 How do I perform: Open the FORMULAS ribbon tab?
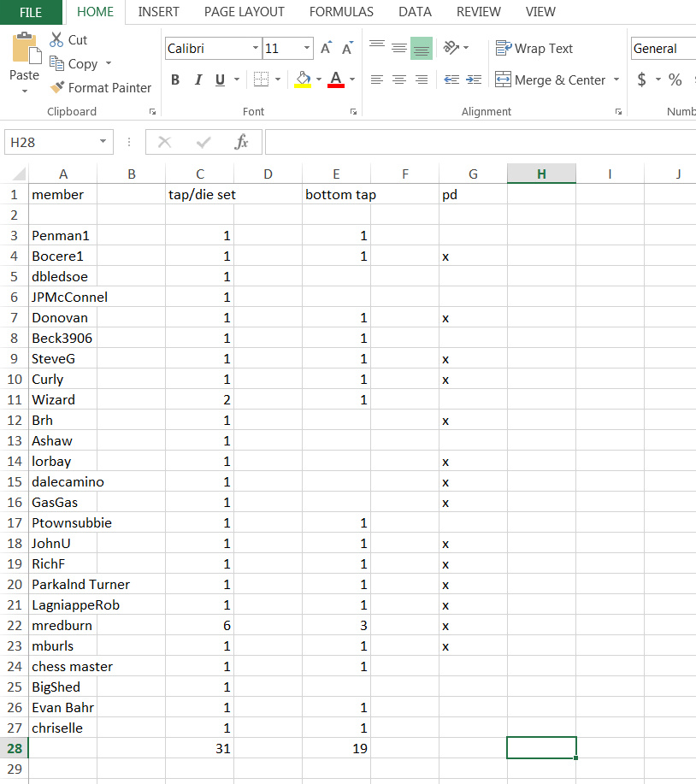click(x=341, y=12)
